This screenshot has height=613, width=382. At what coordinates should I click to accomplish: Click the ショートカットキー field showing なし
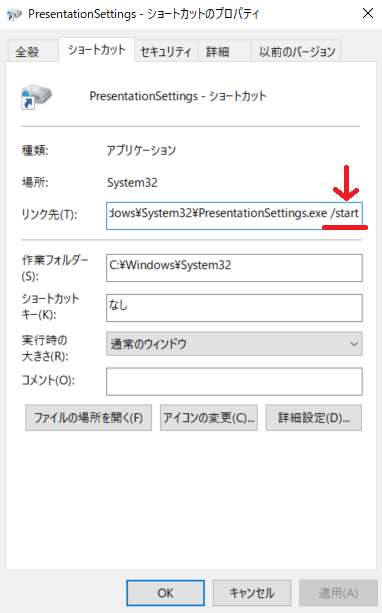click(234, 308)
